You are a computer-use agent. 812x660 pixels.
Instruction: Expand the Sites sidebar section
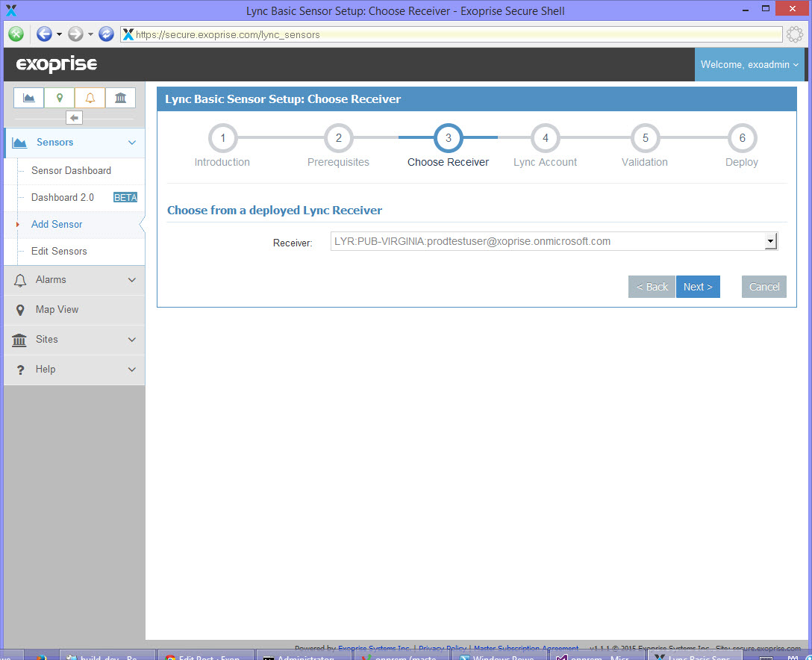coord(75,339)
